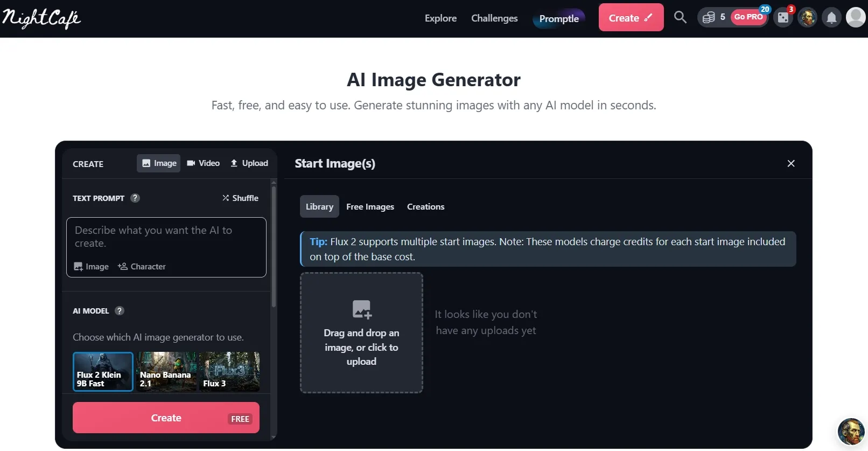Click the NightCafe logo
The image size is (868, 451).
click(41, 18)
